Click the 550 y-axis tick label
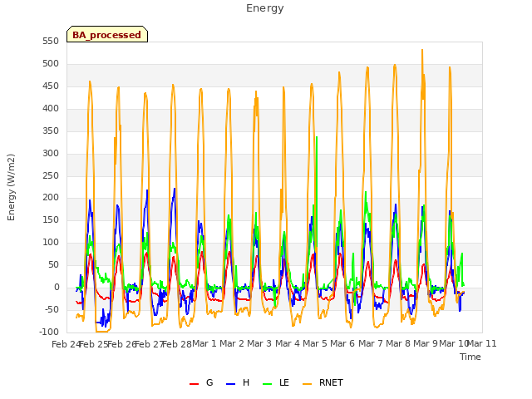Screen dimensions: 532x399 pyautogui.click(x=51, y=42)
